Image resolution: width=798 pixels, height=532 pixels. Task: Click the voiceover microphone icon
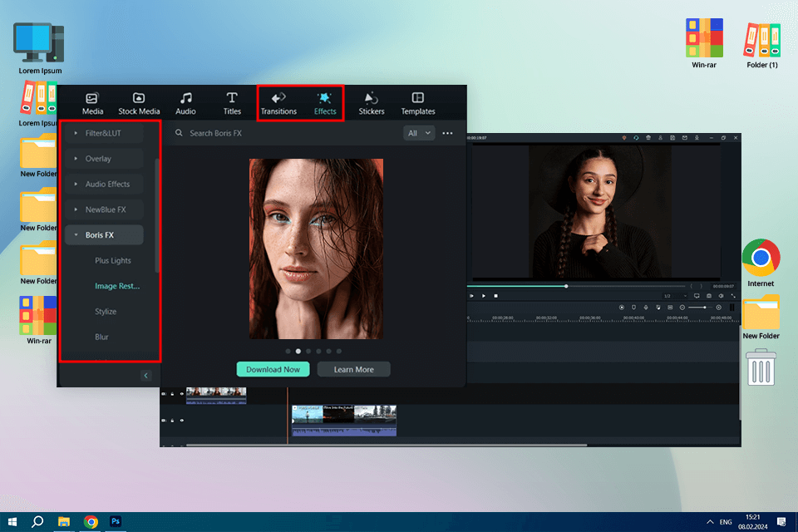(x=646, y=308)
